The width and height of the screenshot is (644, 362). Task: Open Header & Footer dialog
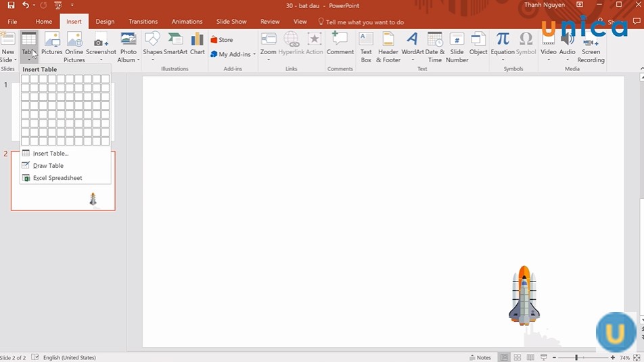click(x=388, y=47)
